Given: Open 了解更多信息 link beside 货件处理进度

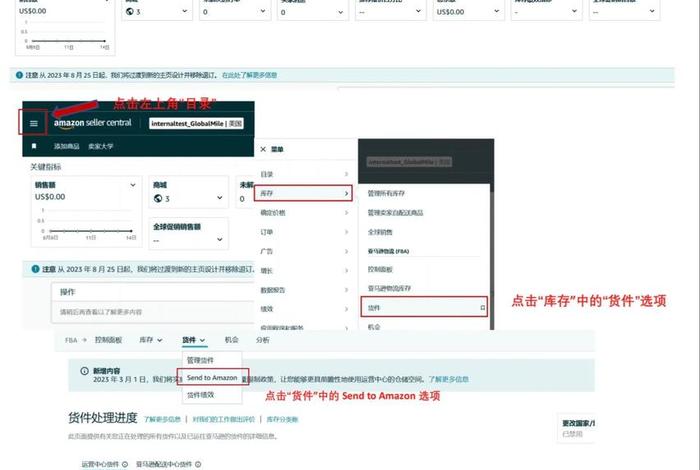Looking at the screenshot, I should click(162, 419).
